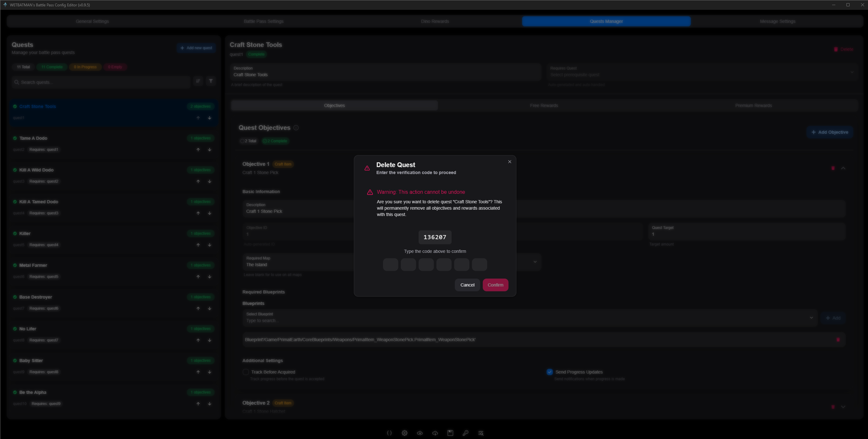Click the list search icon
The height and width of the screenshot is (439, 868).
481,433
